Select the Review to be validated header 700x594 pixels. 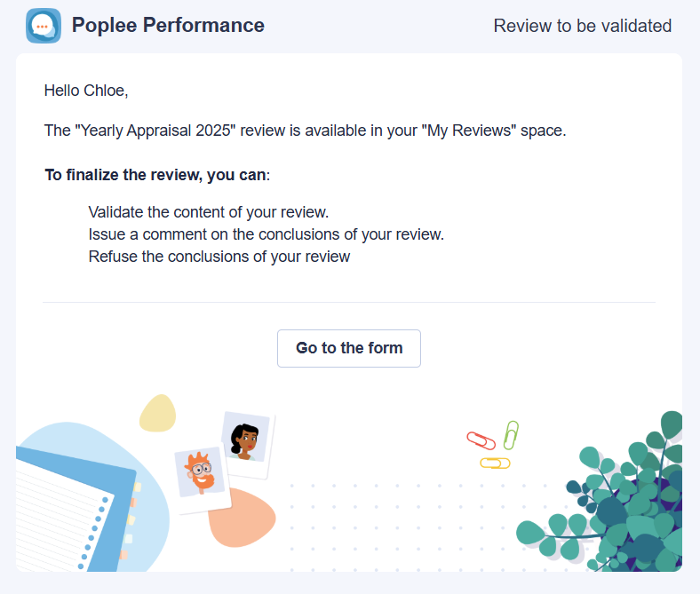[x=582, y=26]
